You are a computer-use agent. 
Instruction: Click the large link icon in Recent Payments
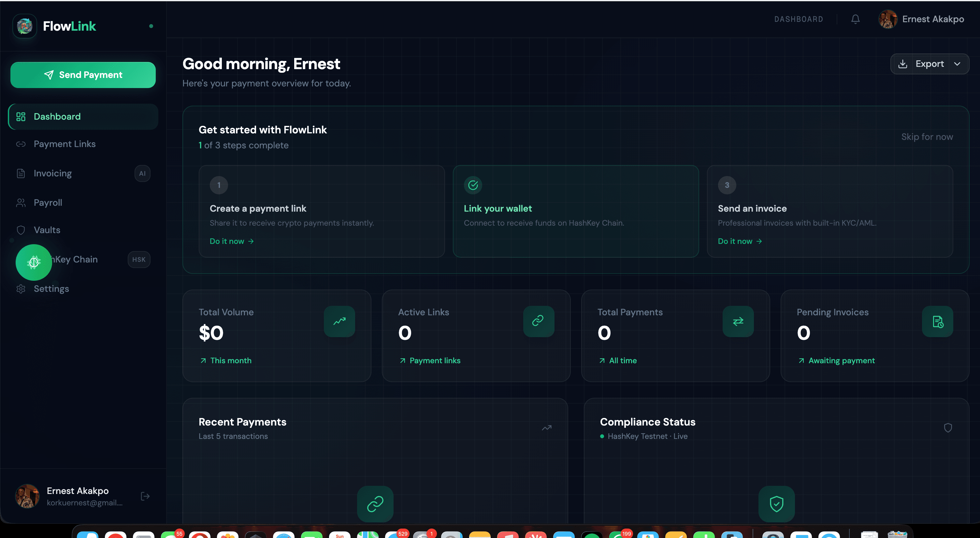[x=375, y=504]
